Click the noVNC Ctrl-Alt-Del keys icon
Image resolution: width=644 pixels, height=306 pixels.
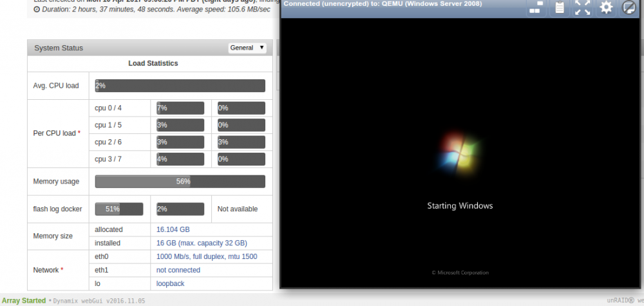(x=536, y=8)
